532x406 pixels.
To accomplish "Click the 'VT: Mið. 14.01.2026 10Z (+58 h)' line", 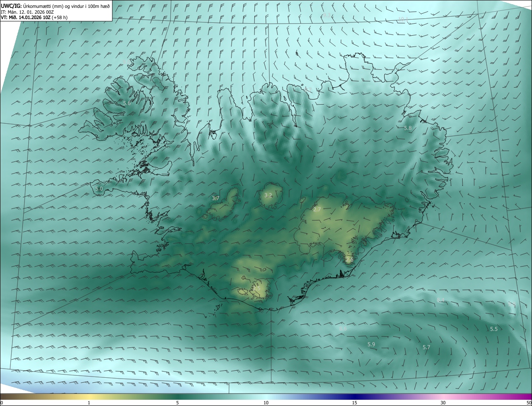I will (x=34, y=17).
